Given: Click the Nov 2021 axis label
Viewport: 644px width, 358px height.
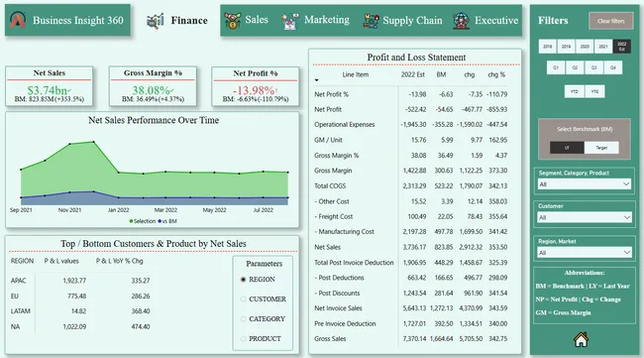Looking at the screenshot, I should [69, 210].
